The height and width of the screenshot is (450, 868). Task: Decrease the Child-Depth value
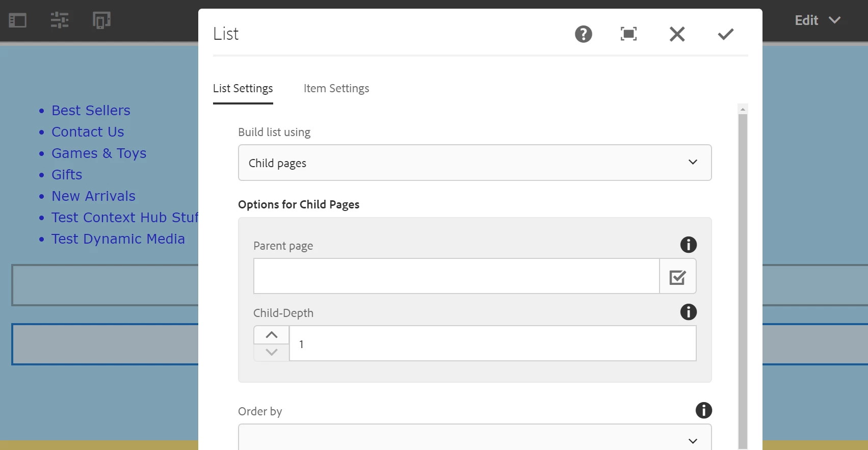click(x=272, y=352)
